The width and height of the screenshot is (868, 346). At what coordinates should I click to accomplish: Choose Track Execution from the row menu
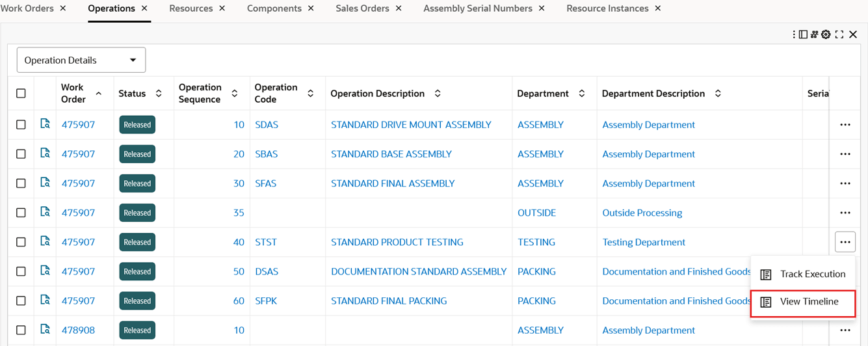pyautogui.click(x=804, y=274)
